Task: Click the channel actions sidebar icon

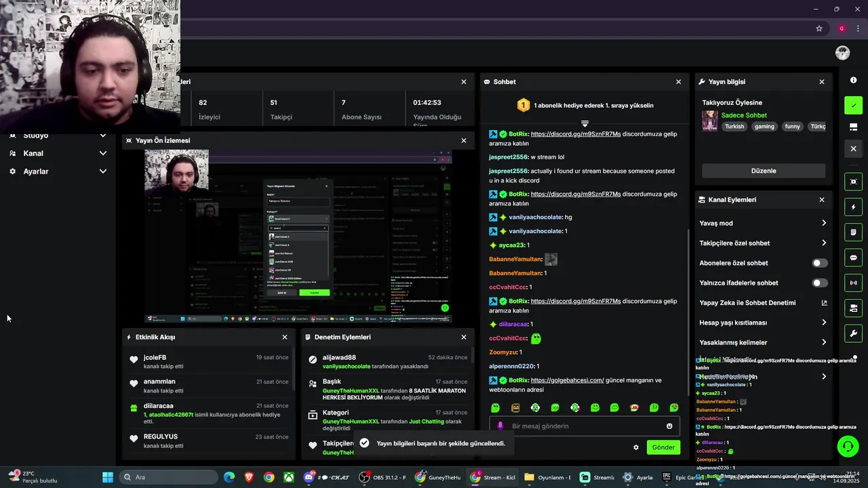Action: 853,308
